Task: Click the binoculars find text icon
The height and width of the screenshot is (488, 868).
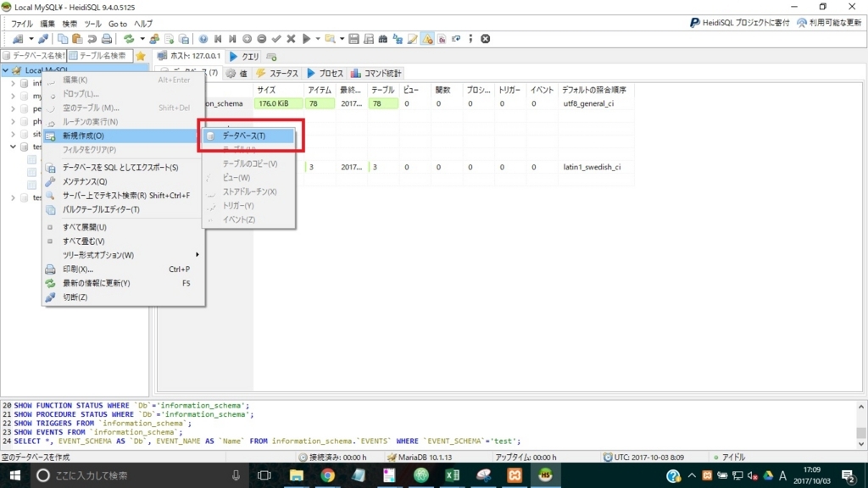Action: [x=383, y=39]
